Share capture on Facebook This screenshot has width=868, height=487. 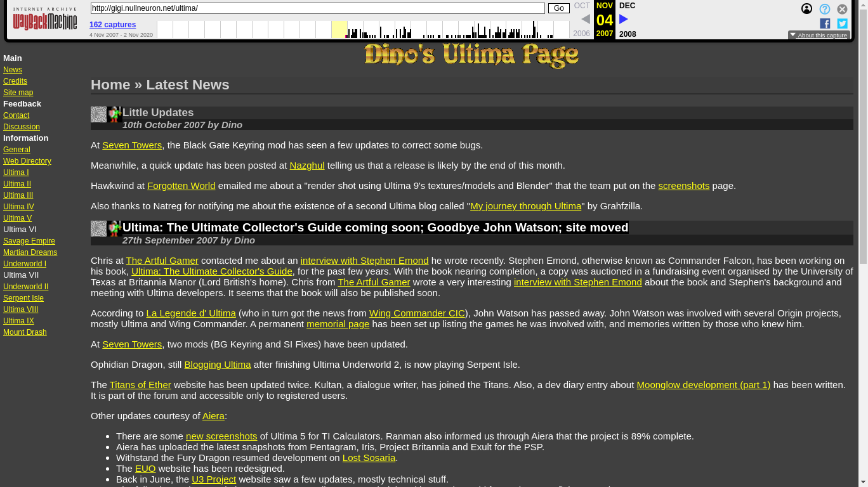click(x=825, y=23)
